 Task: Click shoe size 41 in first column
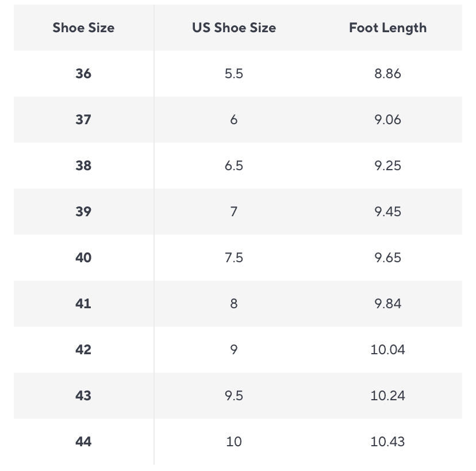83,304
